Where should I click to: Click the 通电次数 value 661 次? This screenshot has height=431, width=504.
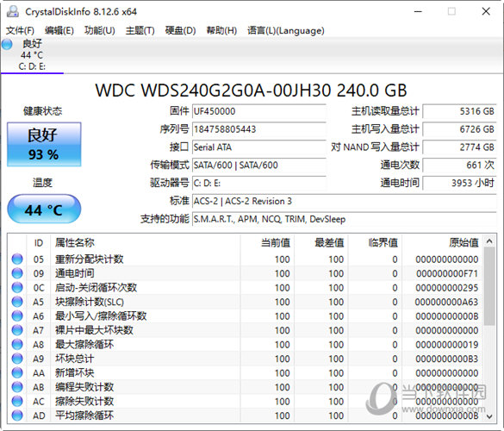(460, 166)
